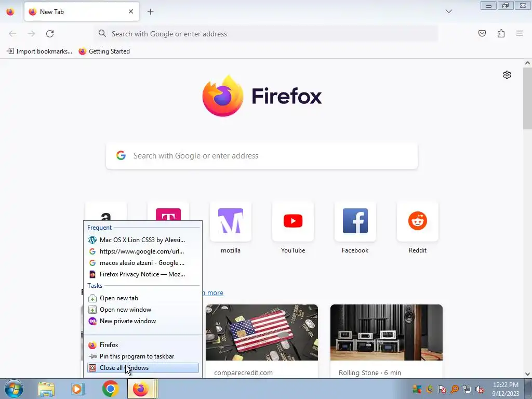Image resolution: width=532 pixels, height=399 pixels.
Task: Go back with the back arrow
Action: coord(12,34)
